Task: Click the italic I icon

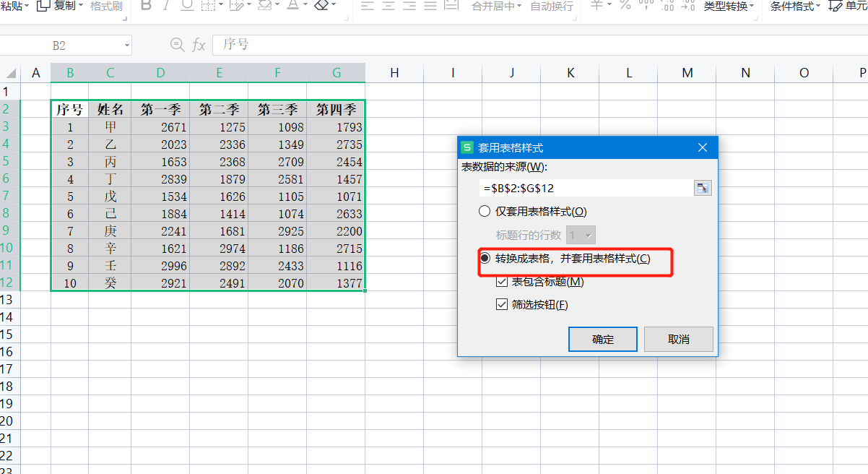Action: tap(166, 6)
